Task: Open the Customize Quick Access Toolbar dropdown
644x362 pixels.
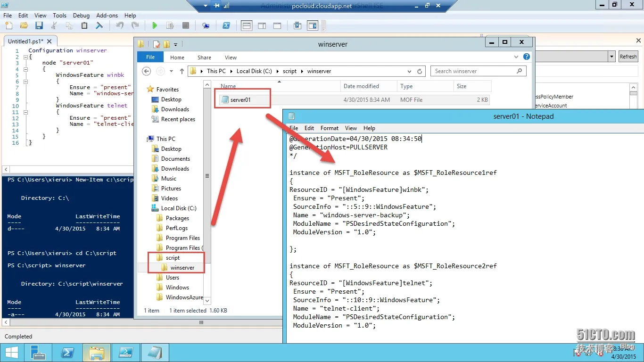Action: pyautogui.click(x=175, y=44)
